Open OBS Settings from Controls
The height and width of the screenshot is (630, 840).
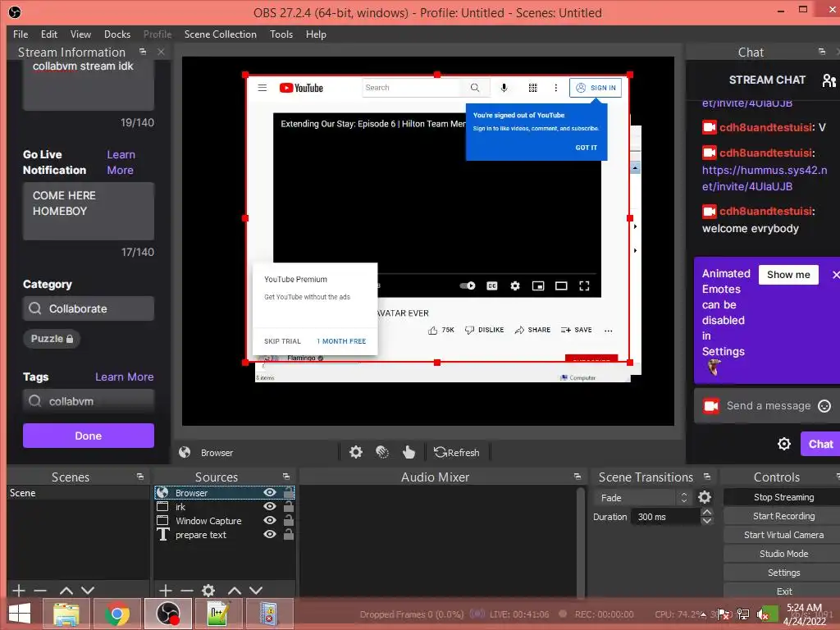click(783, 573)
